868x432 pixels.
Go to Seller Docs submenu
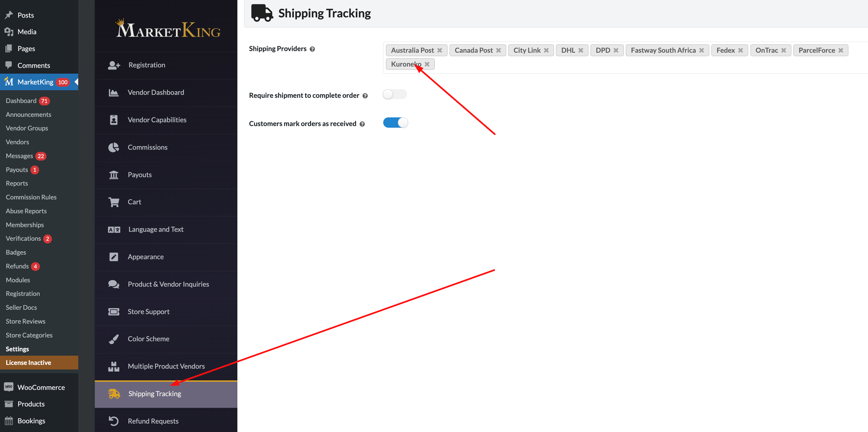(21, 307)
